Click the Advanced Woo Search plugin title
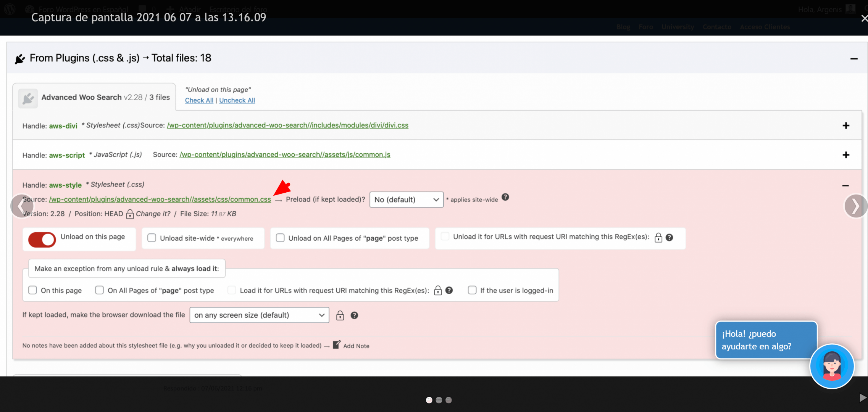 pos(81,97)
